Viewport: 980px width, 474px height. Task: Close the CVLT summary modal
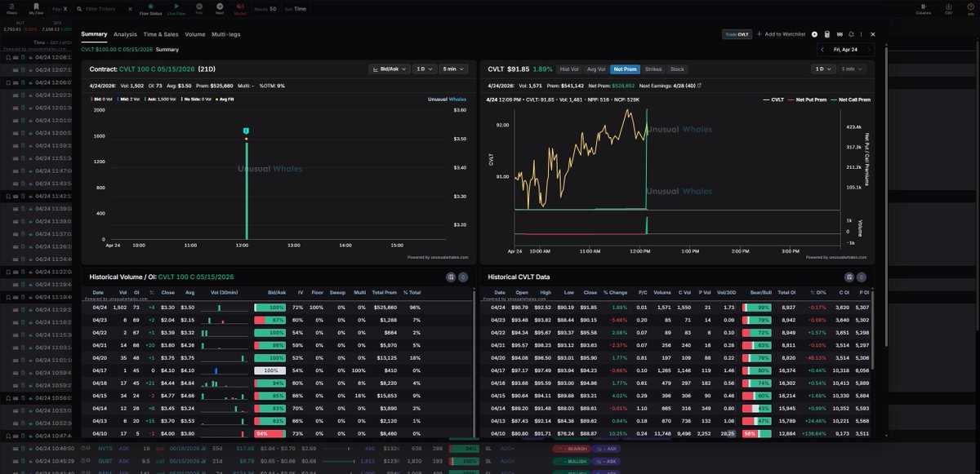(x=873, y=34)
